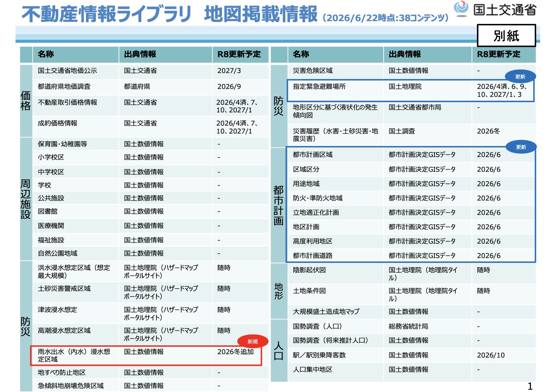Click on 用途地域
The height and width of the screenshot is (392, 556).
pos(306,184)
